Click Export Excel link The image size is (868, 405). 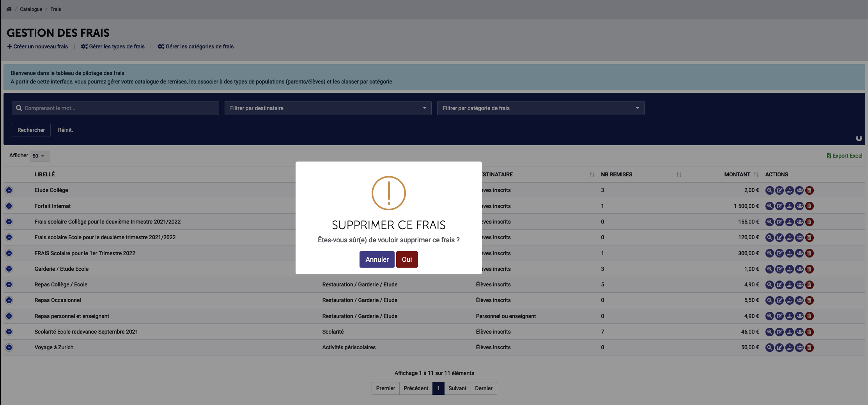845,156
